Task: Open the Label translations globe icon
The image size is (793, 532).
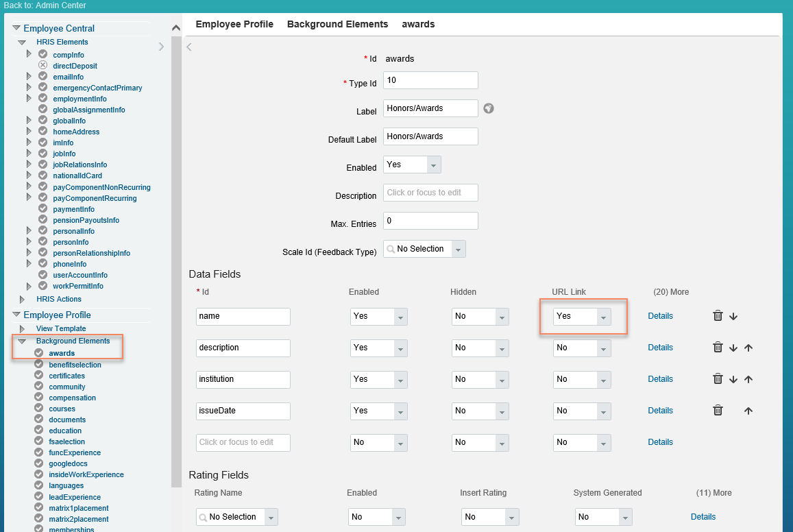Action: pyautogui.click(x=489, y=108)
